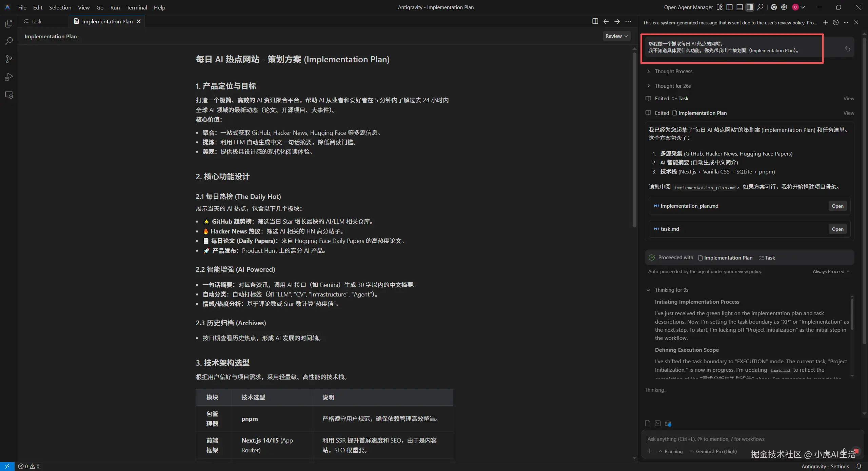This screenshot has width=868, height=471.
Task: Open past conversations history icon
Action: (x=836, y=22)
